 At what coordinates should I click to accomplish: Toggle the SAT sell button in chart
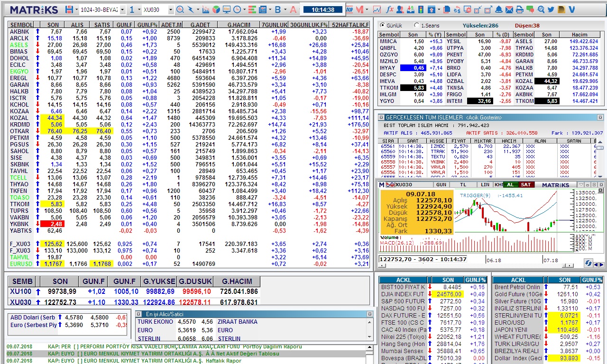pos(525,184)
